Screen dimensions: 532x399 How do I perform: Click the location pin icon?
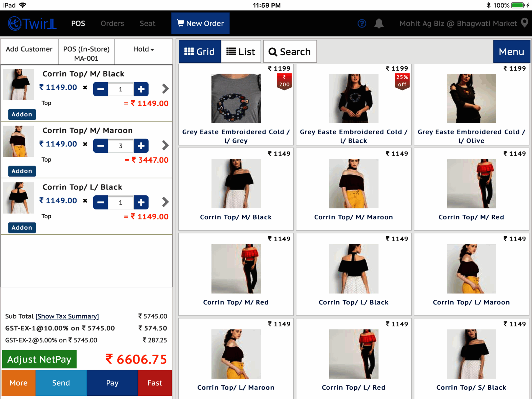pos(524,23)
